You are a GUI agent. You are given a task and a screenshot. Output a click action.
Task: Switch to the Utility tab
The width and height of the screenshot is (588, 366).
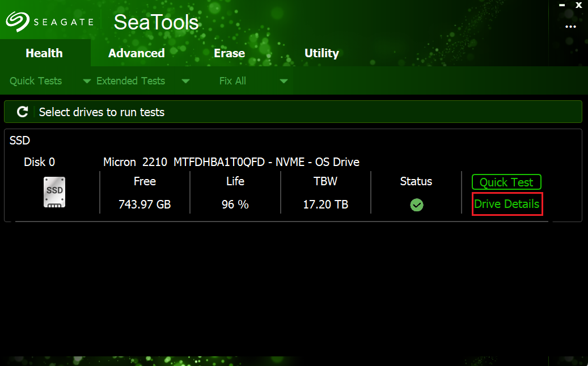tap(322, 54)
